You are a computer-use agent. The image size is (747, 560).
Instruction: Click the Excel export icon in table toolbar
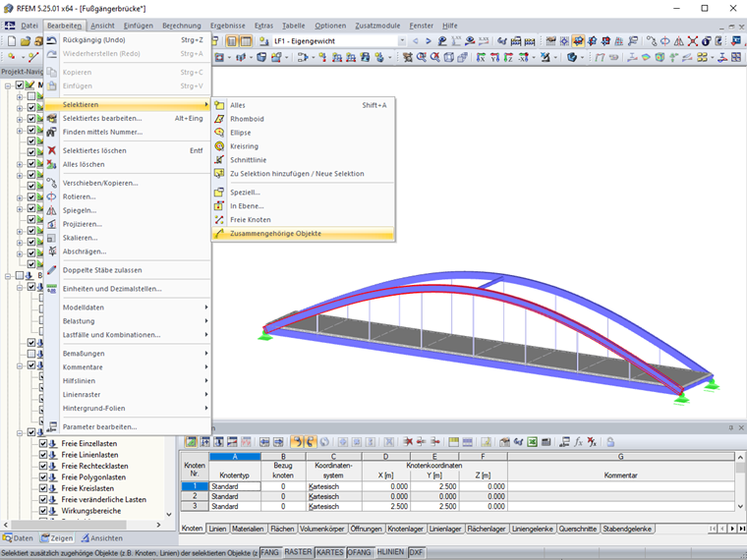[532, 442]
